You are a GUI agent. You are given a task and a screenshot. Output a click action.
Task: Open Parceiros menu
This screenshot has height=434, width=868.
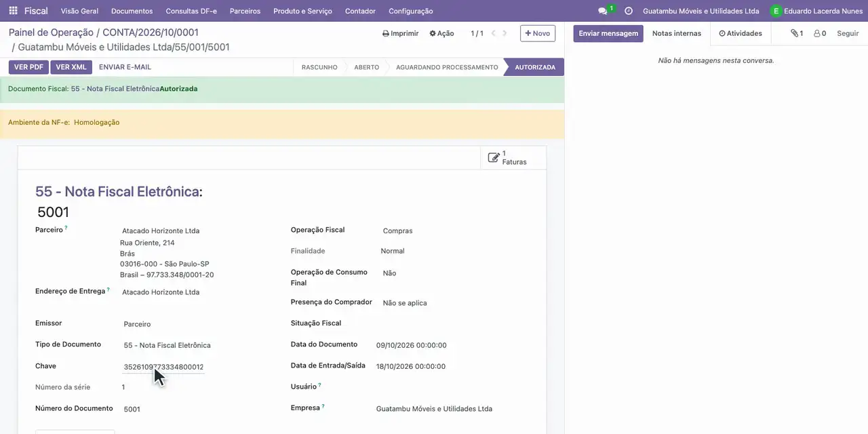[245, 11]
